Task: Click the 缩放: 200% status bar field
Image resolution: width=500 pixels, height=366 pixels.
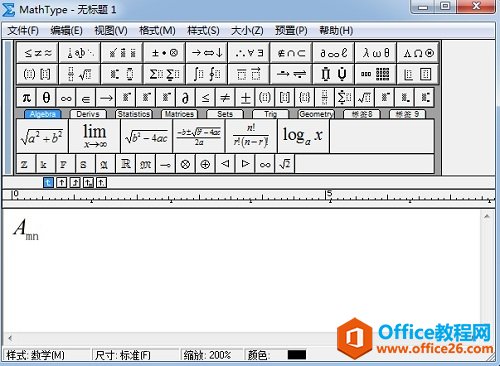Action: pos(212,355)
